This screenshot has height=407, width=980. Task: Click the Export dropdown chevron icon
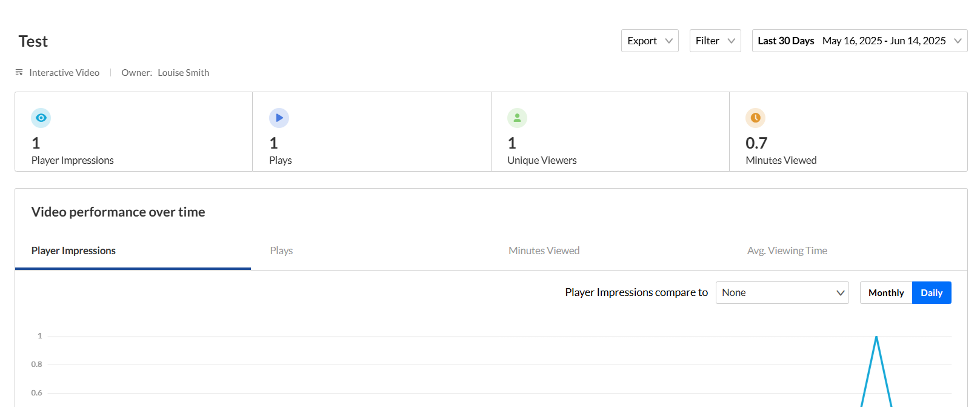point(669,41)
